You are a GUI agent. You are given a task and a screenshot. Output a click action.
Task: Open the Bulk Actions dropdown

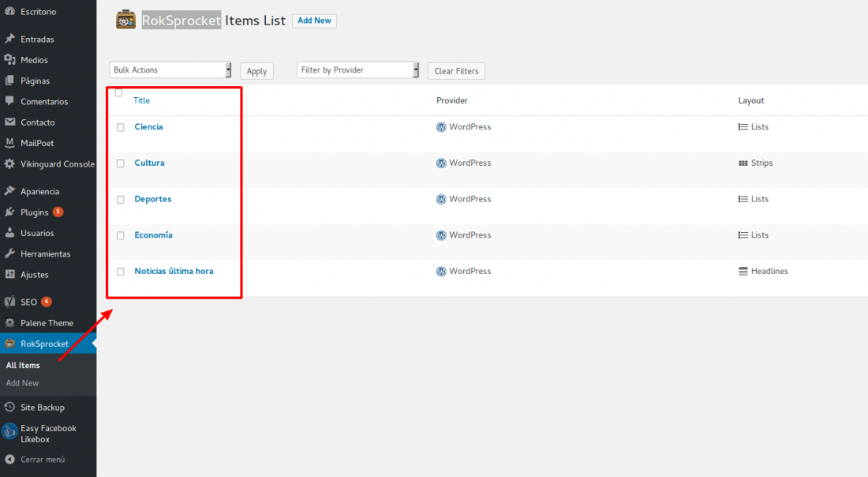[x=170, y=69]
